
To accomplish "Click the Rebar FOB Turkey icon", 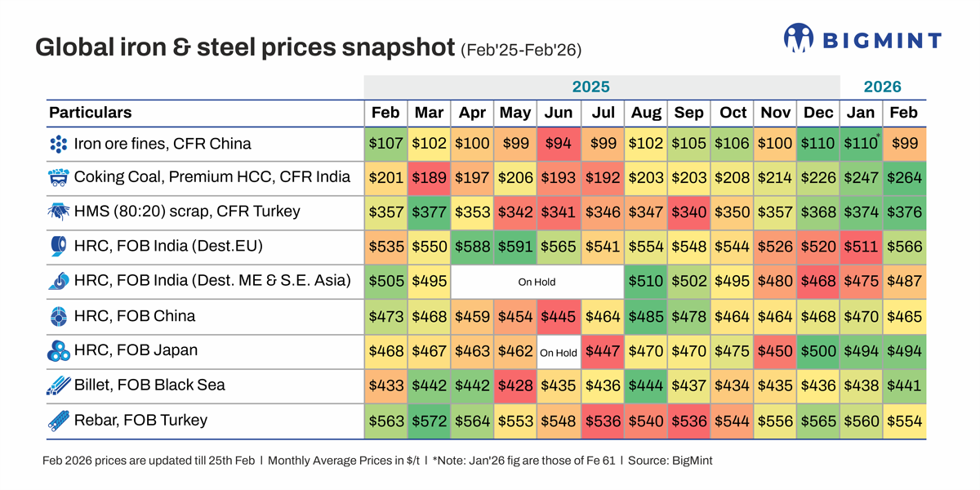I will (57, 421).
